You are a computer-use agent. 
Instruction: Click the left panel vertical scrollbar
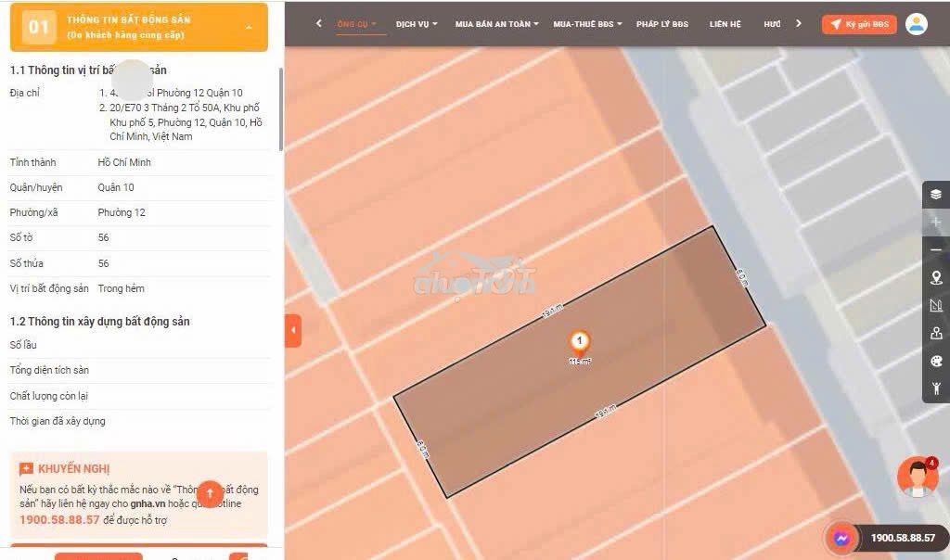click(x=280, y=109)
